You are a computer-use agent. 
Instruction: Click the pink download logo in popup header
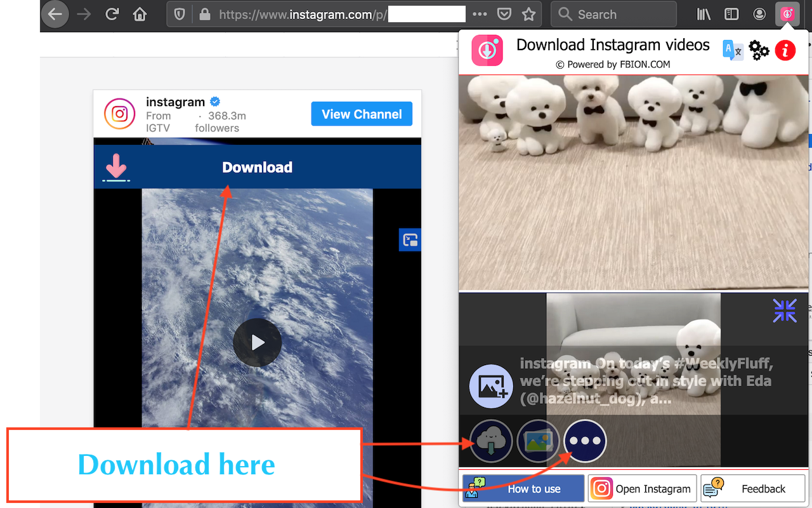[487, 50]
